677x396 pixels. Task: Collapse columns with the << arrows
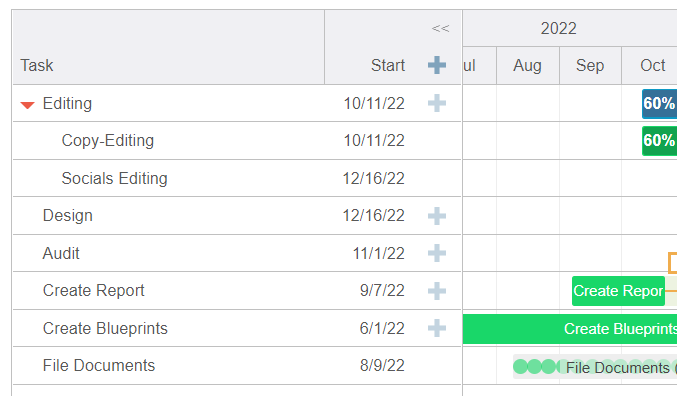440,29
